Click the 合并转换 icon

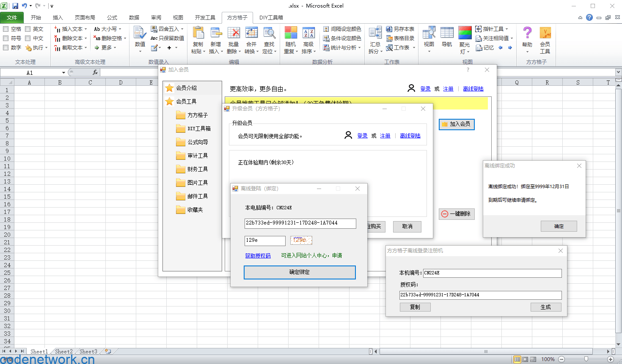coord(251,33)
